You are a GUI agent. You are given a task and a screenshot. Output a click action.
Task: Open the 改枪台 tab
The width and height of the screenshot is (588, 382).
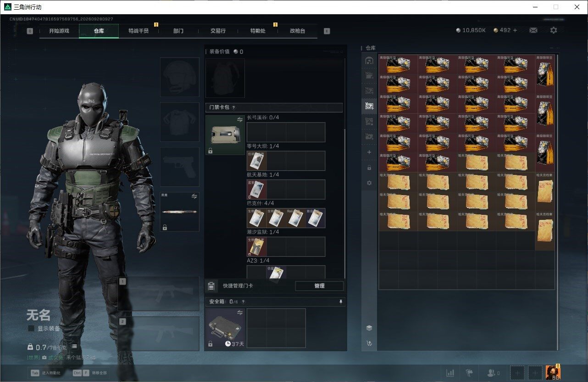pyautogui.click(x=297, y=31)
